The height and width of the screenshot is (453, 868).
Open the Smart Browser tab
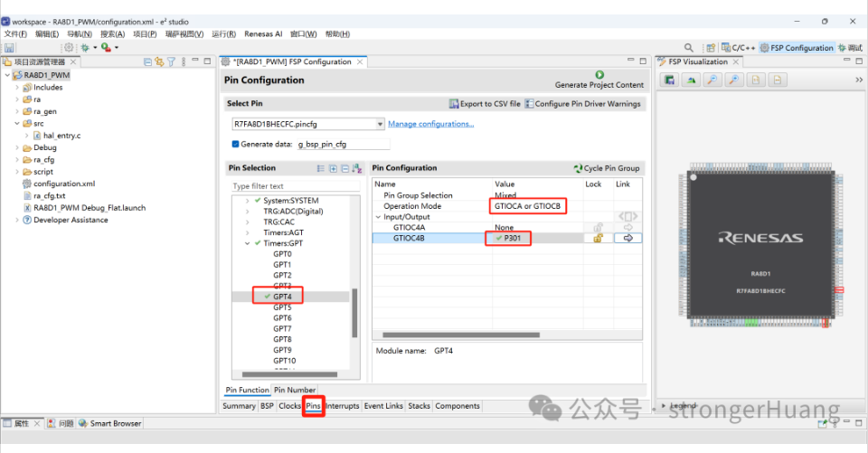pos(110,423)
